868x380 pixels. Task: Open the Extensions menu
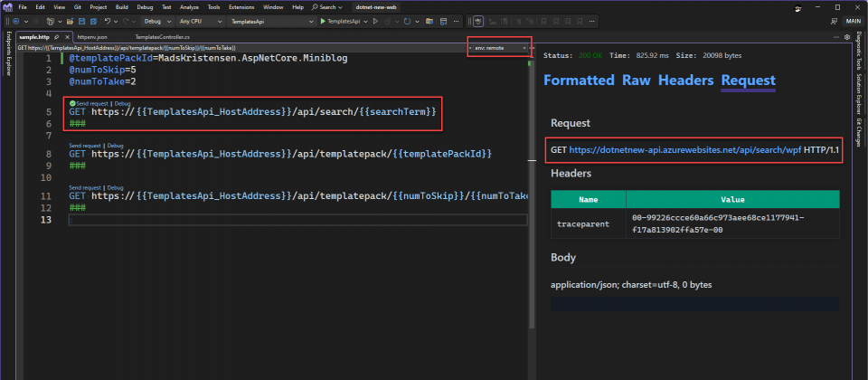click(241, 7)
